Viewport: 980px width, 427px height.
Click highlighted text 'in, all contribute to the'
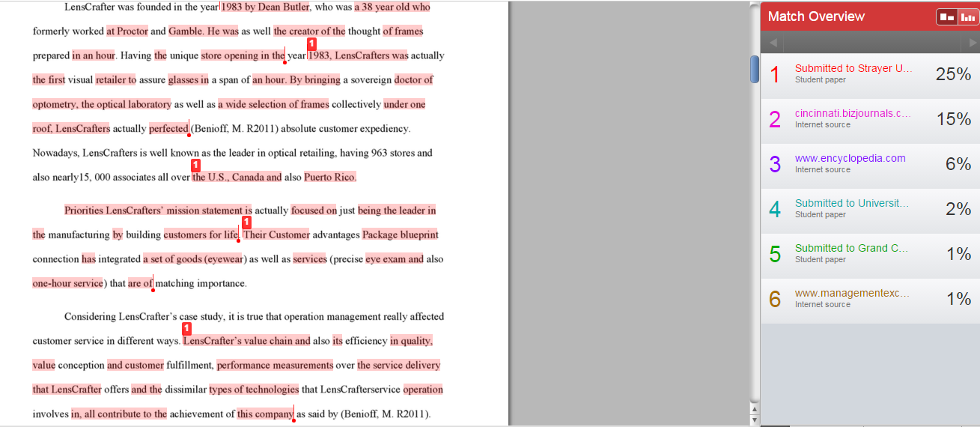(x=119, y=414)
